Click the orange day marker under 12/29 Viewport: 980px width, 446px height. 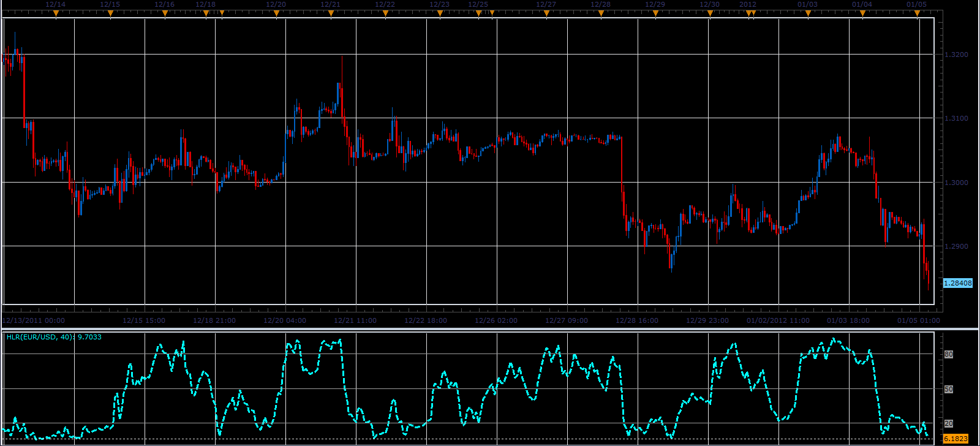(655, 13)
